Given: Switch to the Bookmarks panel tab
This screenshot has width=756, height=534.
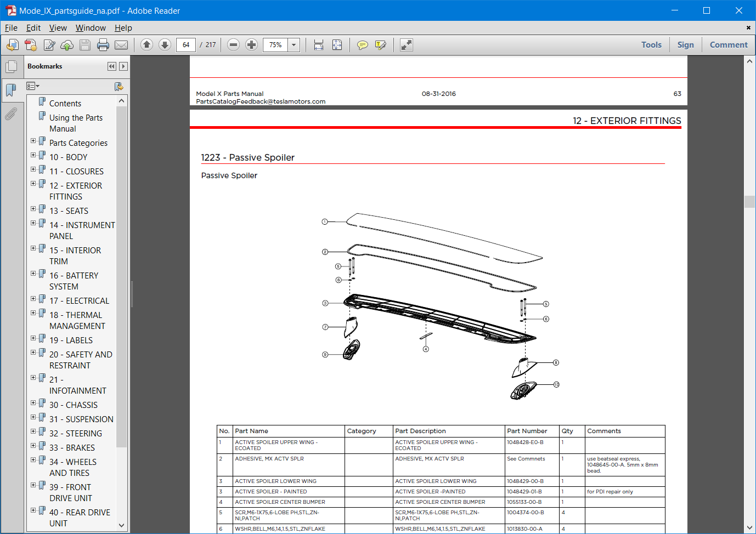Looking at the screenshot, I should pos(12,89).
